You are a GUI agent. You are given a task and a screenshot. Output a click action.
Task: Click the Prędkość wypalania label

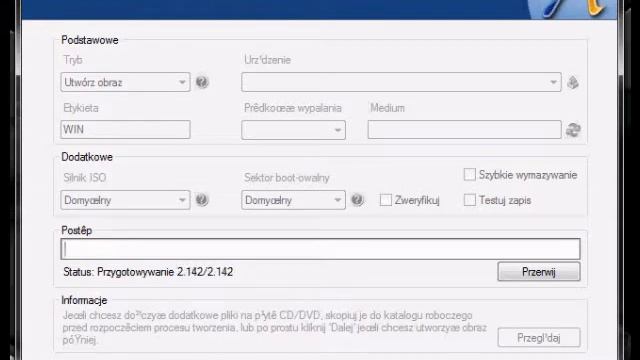click(x=293, y=108)
